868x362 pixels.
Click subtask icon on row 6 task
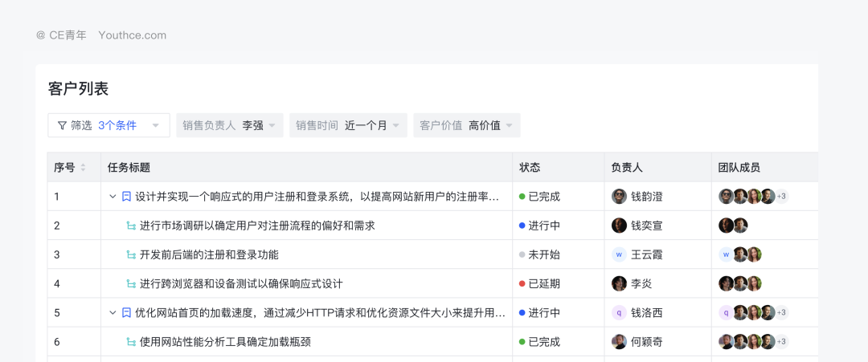(x=131, y=342)
